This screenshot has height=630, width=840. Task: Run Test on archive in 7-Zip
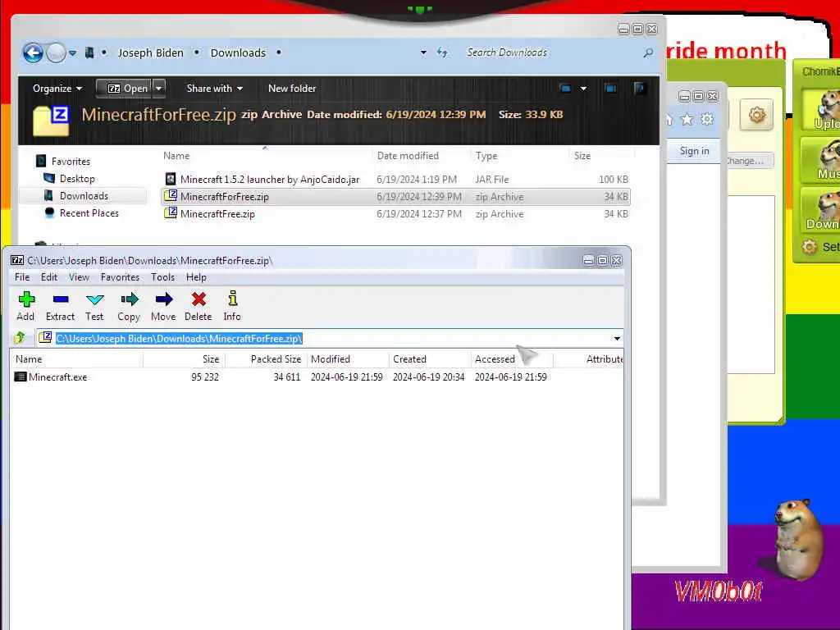[x=94, y=306]
